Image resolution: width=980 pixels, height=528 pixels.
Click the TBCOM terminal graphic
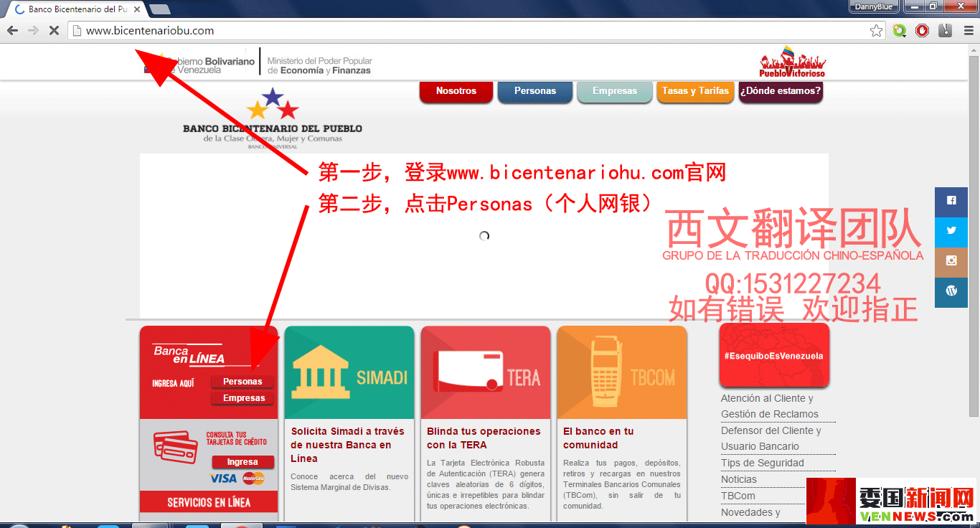point(606,372)
